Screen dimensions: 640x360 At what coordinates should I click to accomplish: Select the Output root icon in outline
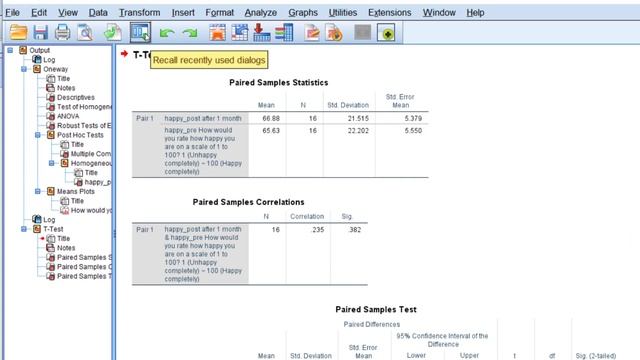[23, 50]
